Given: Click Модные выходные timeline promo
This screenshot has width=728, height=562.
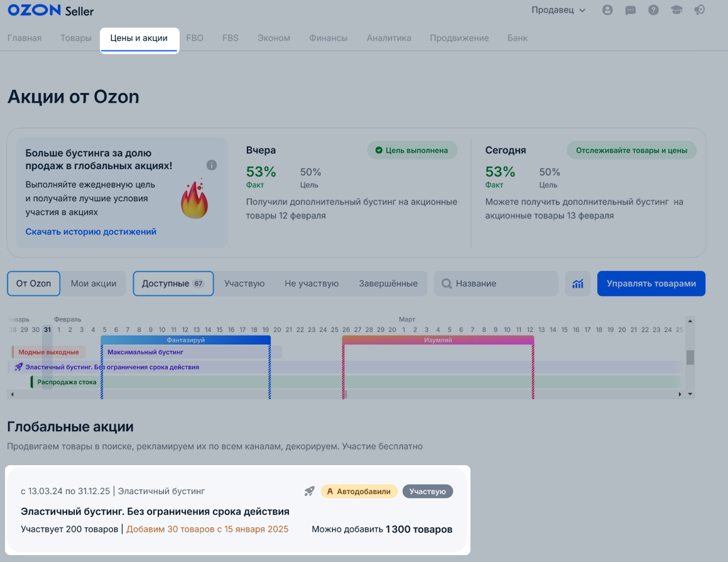Looking at the screenshot, I should (49, 352).
